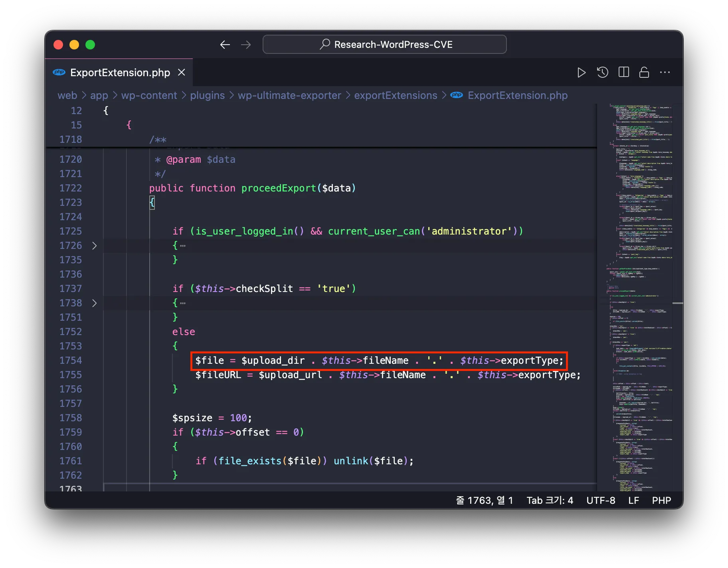Expand the folded block at line 1738
Viewport: 728px width, 568px height.
94,303
